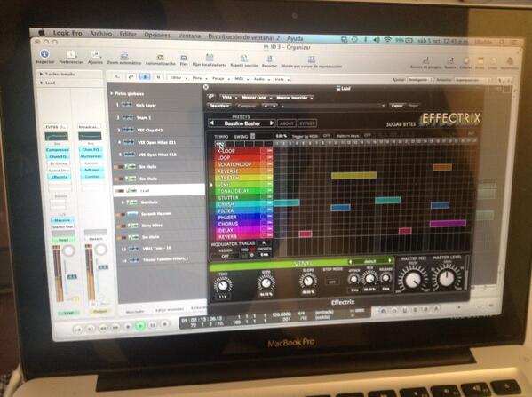Screen dimensions: 532x397
Task: Adjust the Vinyl TIME knob
Action: coord(223,285)
